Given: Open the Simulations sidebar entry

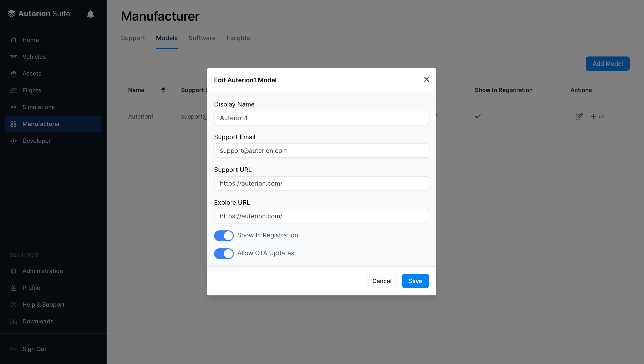Looking at the screenshot, I should pyautogui.click(x=38, y=107).
